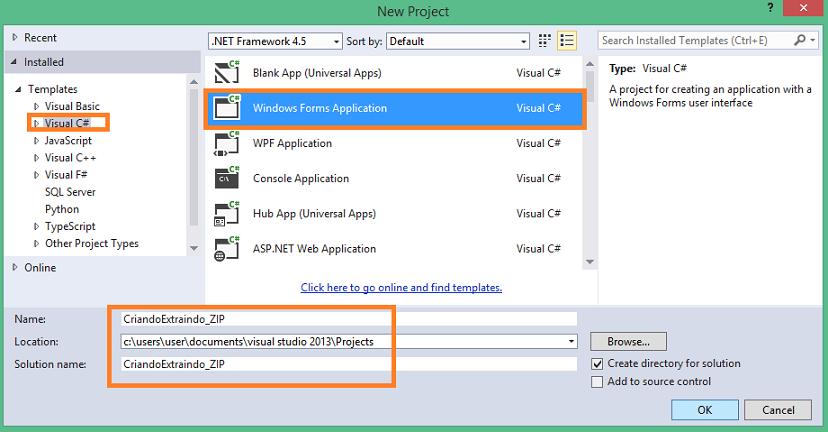Collapse the Templates tree node
Screen dimensions: 828x432
tap(18, 89)
